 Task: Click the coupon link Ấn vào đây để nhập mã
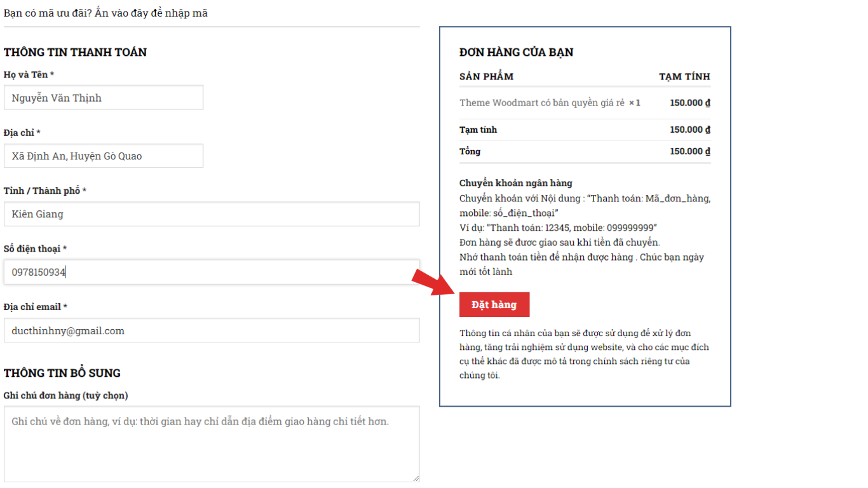pyautogui.click(x=151, y=13)
